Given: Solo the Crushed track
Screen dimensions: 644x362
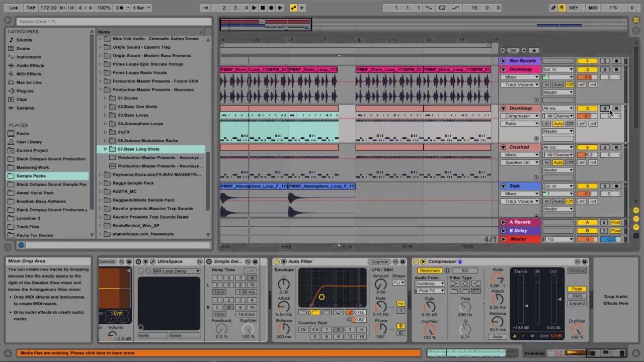Looking at the screenshot, I should pyautogui.click(x=605, y=147).
